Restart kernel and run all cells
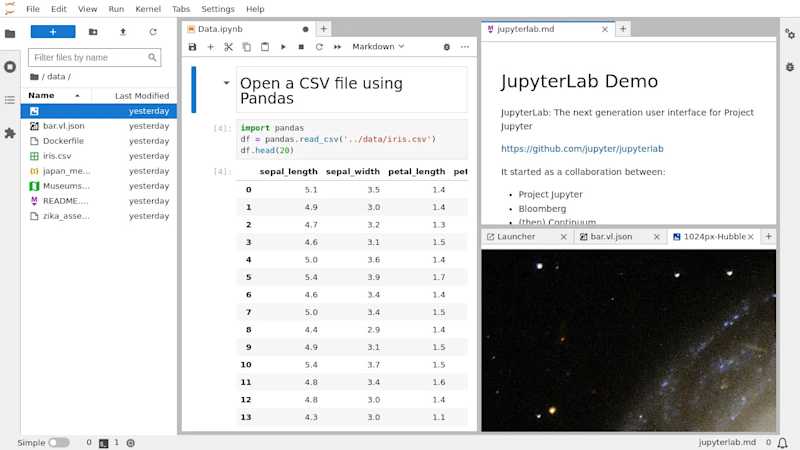800x450 pixels. tap(337, 47)
